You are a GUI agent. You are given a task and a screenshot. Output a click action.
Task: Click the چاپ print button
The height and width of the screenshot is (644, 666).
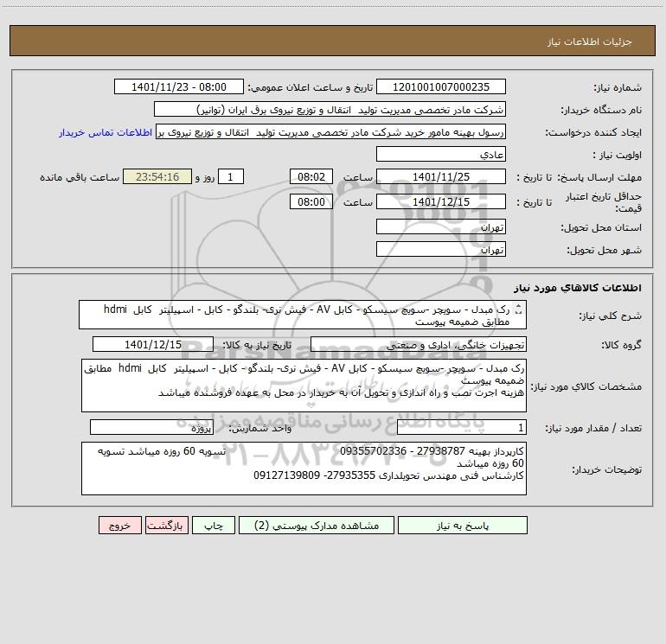214,526
